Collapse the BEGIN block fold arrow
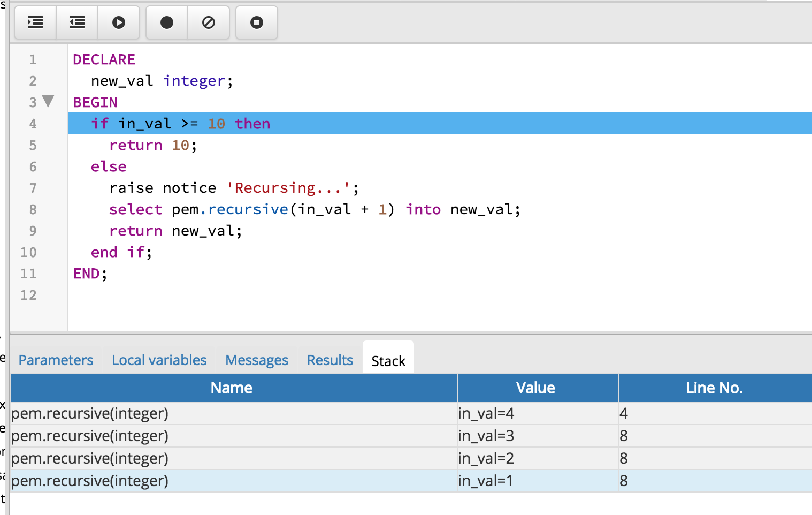Image resolution: width=812 pixels, height=515 pixels. [48, 101]
